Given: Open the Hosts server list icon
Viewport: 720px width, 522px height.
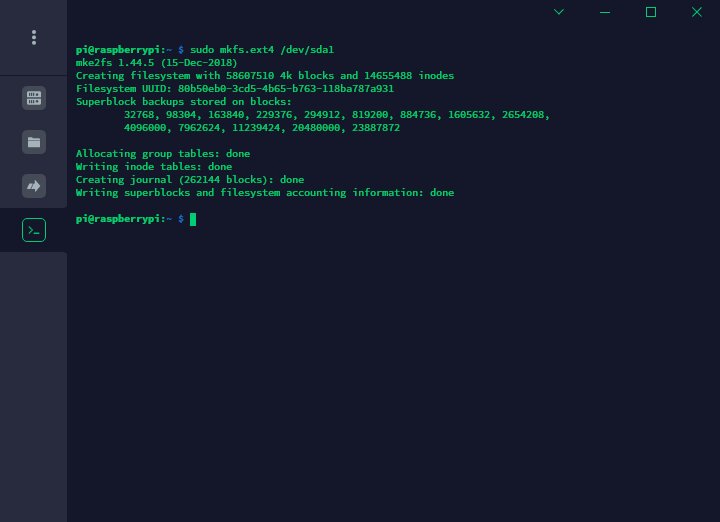Looking at the screenshot, I should tap(34, 98).
